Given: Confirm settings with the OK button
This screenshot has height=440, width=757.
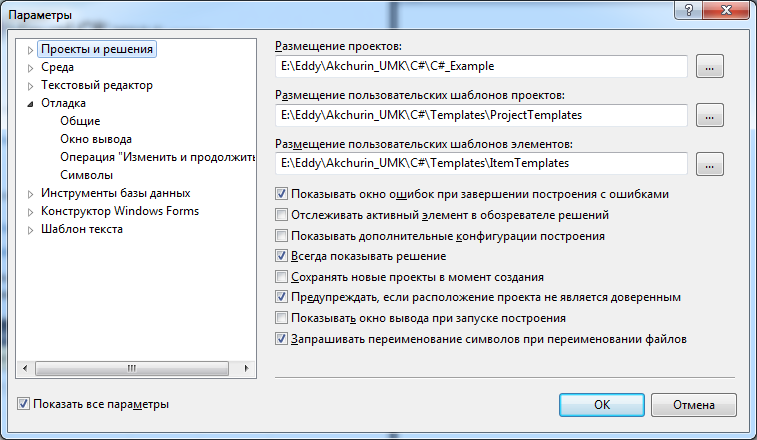Looking at the screenshot, I should point(602,405).
